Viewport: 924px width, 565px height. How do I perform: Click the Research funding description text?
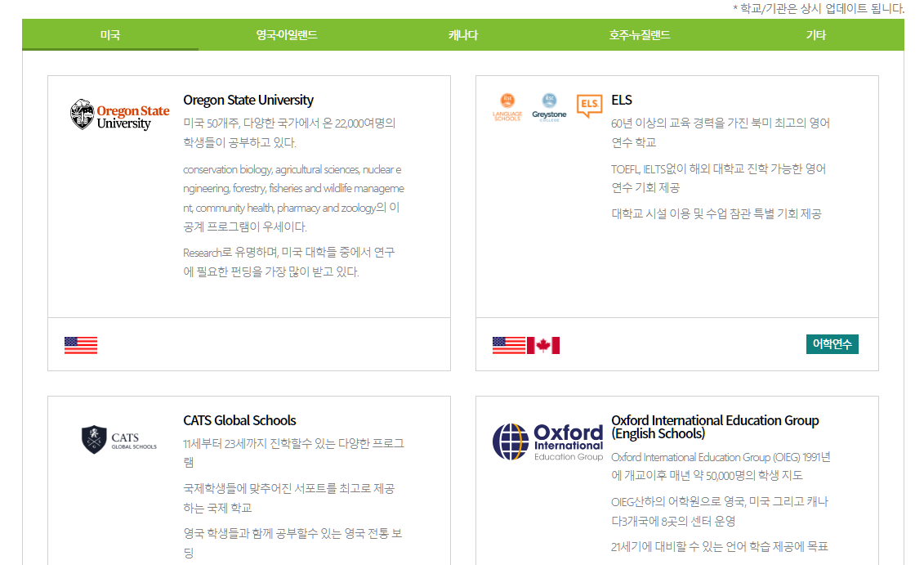tap(288, 262)
